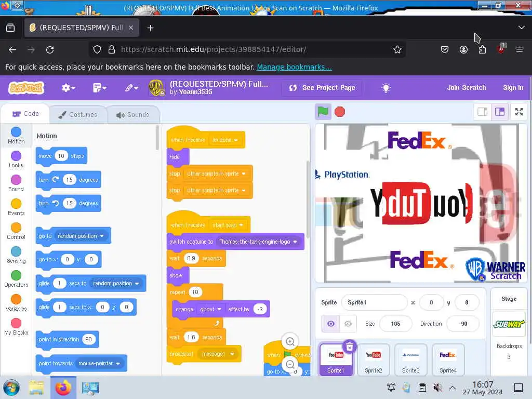This screenshot has height=399, width=532.
Task: Click the sprite y position field
Action: coord(467,302)
